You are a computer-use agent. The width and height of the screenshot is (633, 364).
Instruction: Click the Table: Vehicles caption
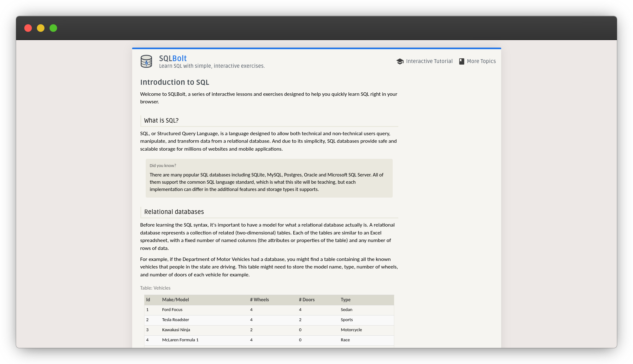coord(155,288)
